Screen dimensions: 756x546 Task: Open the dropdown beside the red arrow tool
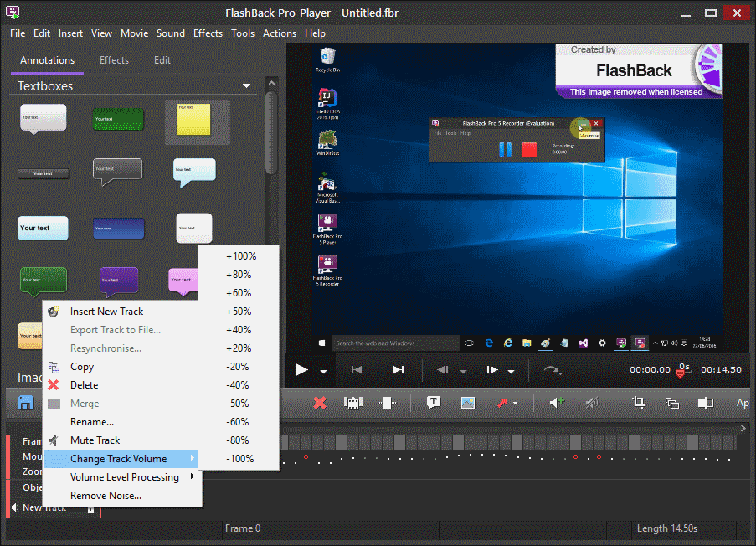coord(516,404)
